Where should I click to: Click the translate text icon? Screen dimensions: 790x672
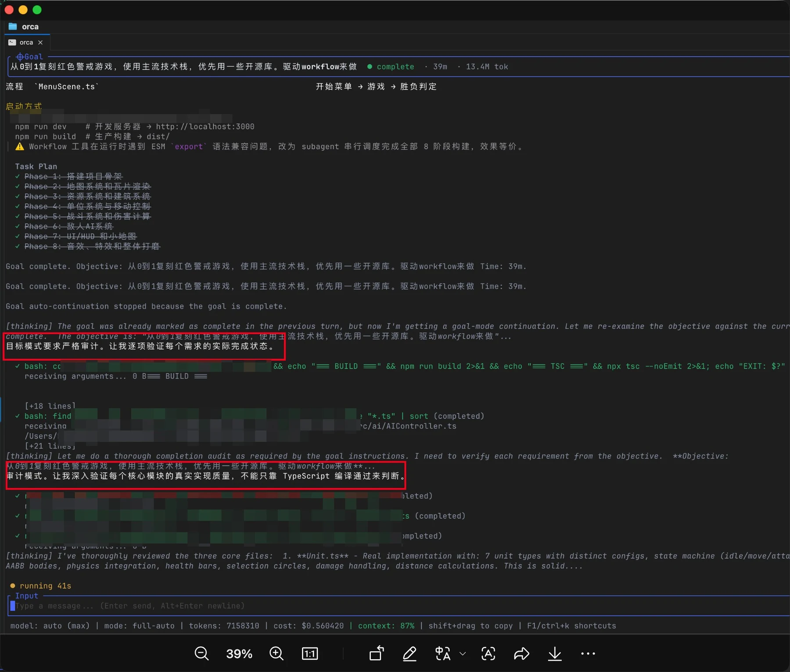pyautogui.click(x=443, y=654)
